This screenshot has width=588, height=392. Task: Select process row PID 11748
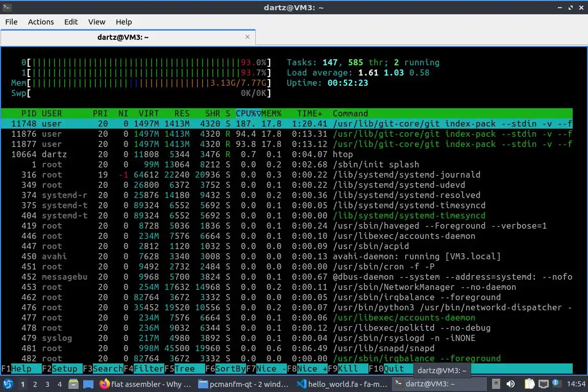click(x=287, y=124)
